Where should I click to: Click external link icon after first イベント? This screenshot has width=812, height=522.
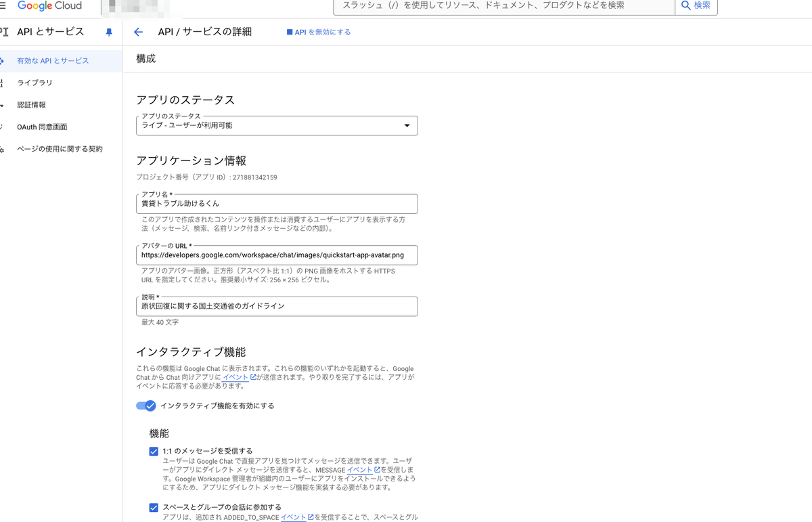click(253, 377)
